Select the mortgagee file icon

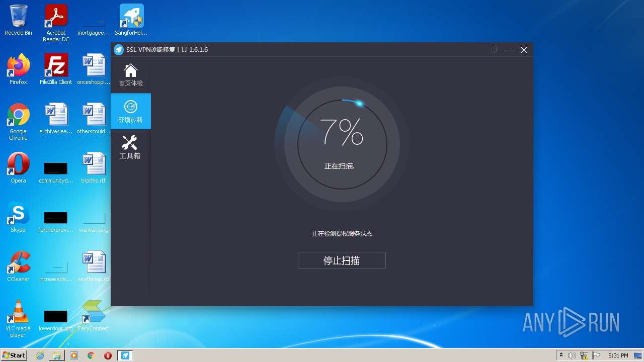pyautogui.click(x=94, y=25)
